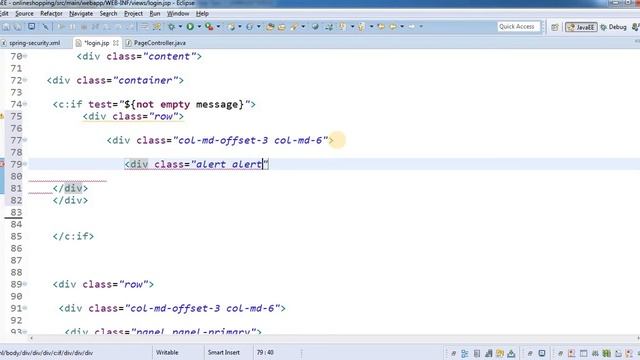This screenshot has height=360, width=640.
Task: Collapse the fold marker on line 70
Action: coord(25,56)
